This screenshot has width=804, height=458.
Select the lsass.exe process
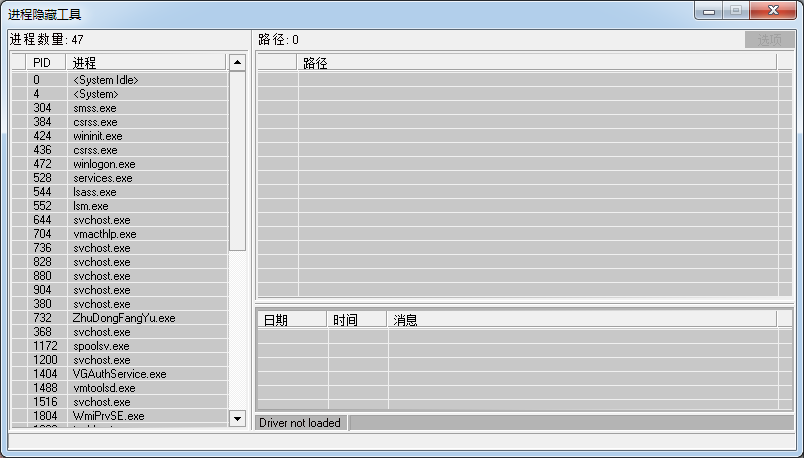(95, 192)
